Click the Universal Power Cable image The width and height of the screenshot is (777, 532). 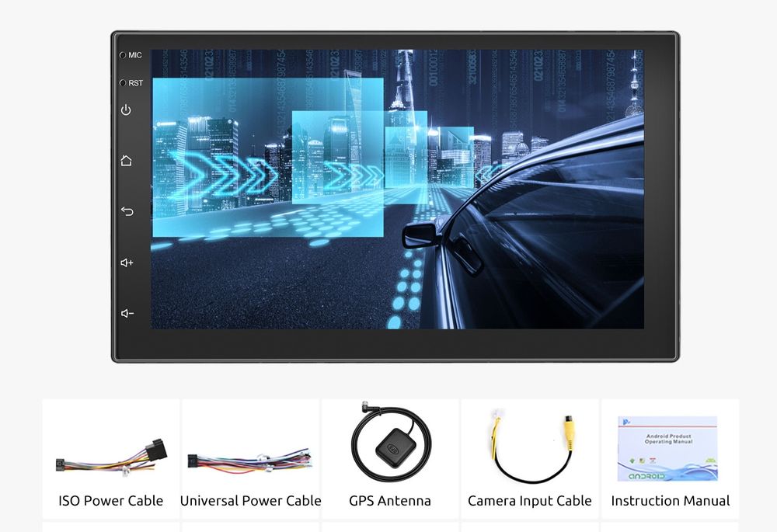click(x=249, y=461)
